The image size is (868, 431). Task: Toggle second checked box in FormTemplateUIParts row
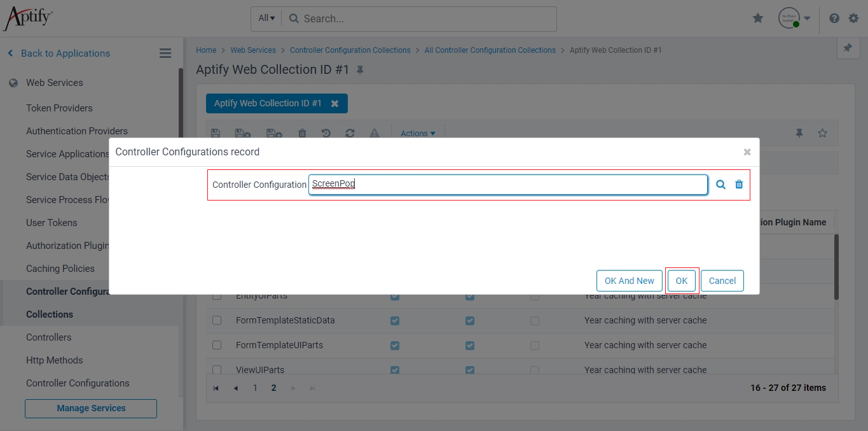tap(470, 345)
